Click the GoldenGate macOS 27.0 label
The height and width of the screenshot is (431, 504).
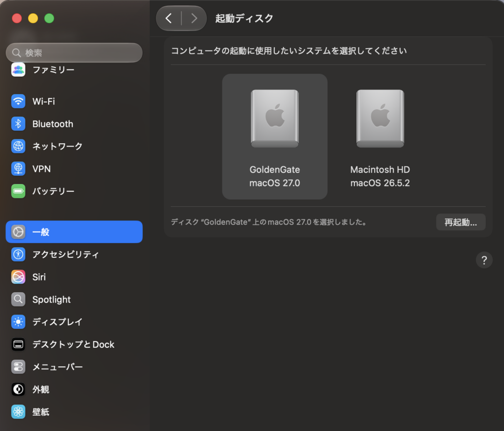click(275, 176)
